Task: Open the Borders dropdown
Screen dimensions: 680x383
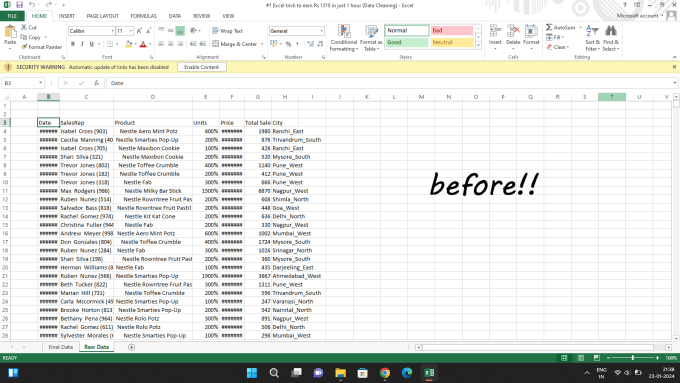Action: [117, 44]
